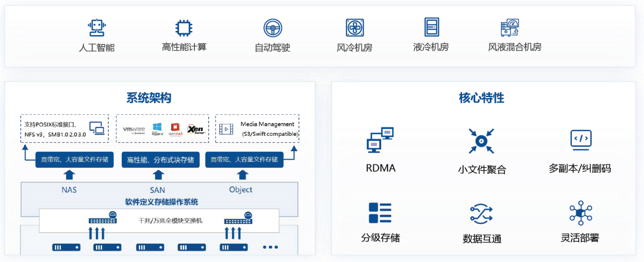Click the Xen Server logo

pos(196,130)
